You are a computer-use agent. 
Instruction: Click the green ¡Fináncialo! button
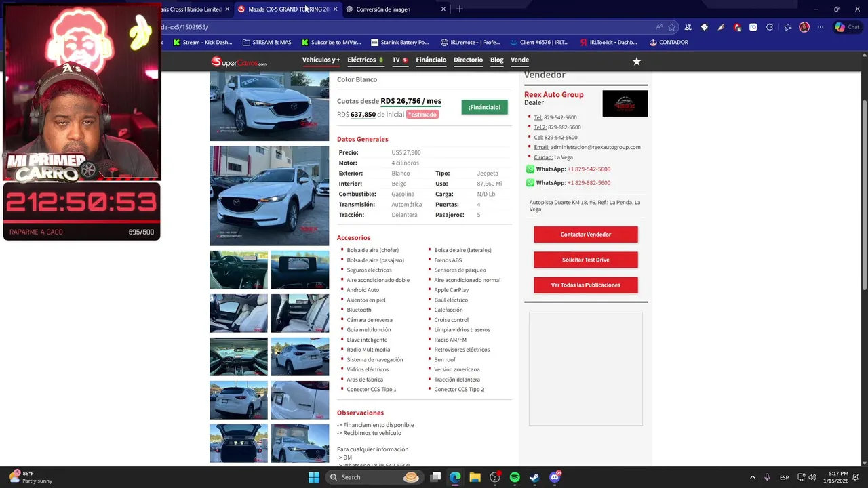coord(484,107)
